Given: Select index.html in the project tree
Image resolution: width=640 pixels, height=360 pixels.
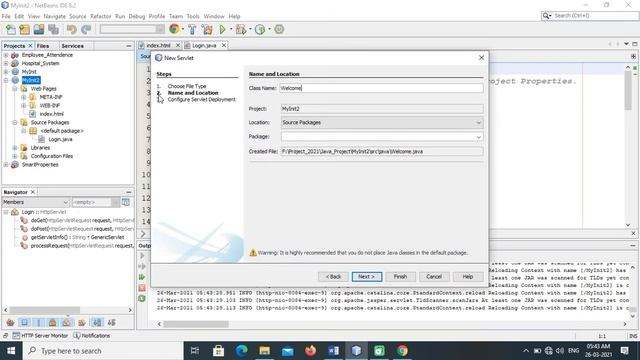Looking at the screenshot, I should click(51, 114).
